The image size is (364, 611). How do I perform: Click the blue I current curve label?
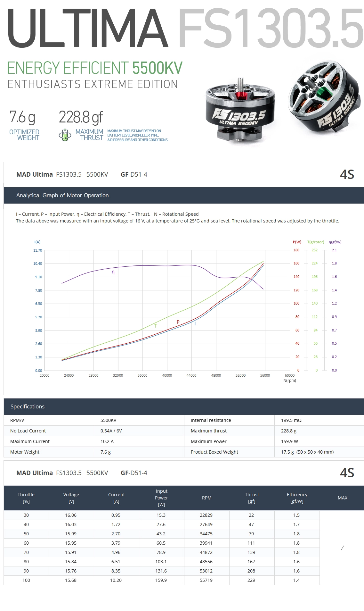pyautogui.click(x=195, y=324)
